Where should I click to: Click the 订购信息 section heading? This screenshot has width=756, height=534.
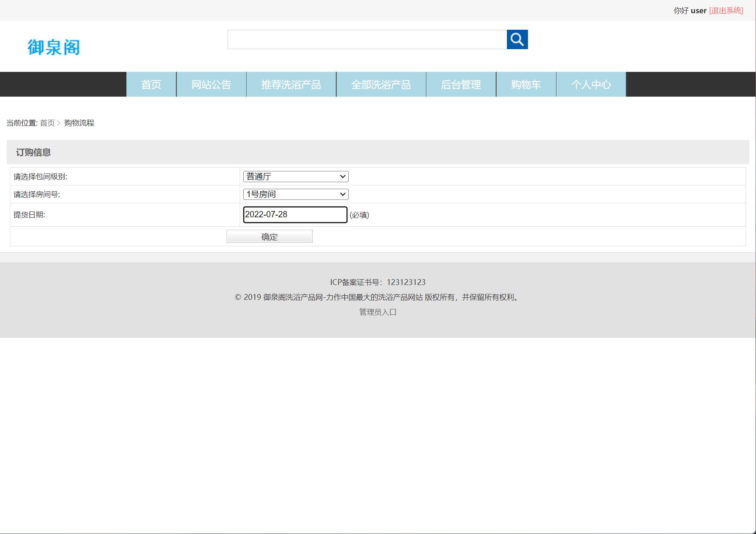[x=33, y=152]
